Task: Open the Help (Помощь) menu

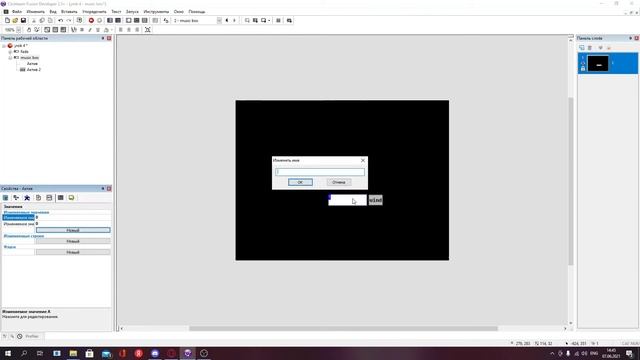Action: tap(197, 12)
